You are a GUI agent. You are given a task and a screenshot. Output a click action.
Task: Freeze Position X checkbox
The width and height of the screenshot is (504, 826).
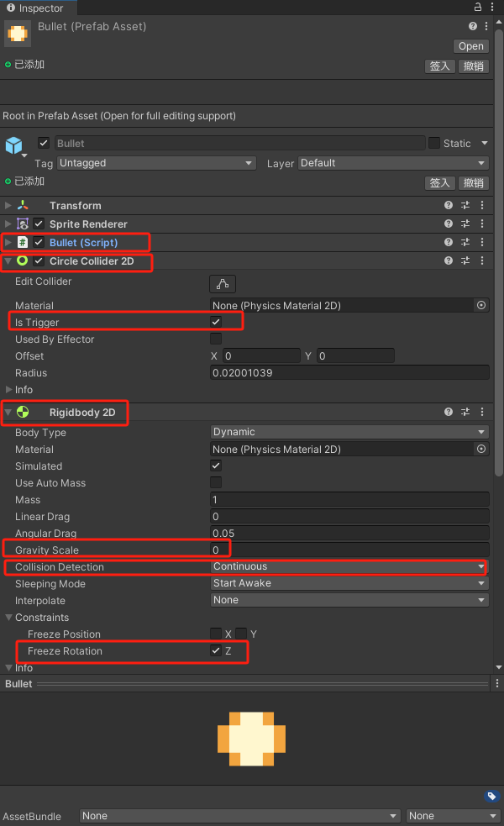[x=216, y=634]
